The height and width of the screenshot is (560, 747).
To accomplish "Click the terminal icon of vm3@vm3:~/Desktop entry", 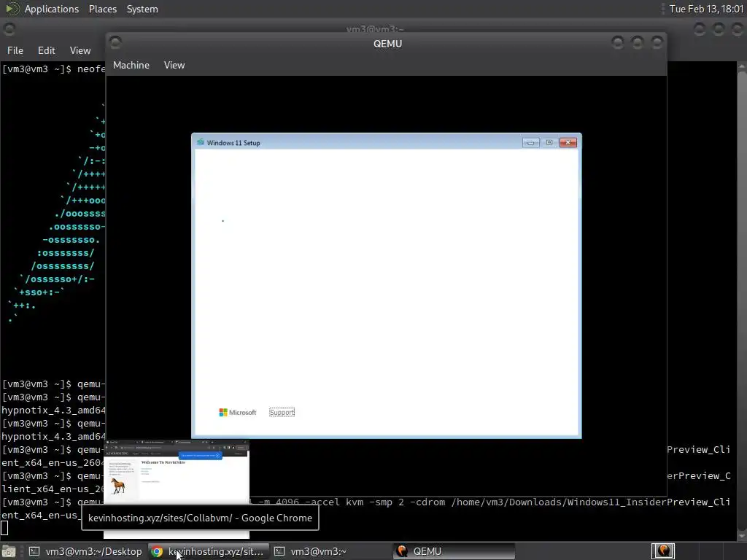I will point(34,551).
